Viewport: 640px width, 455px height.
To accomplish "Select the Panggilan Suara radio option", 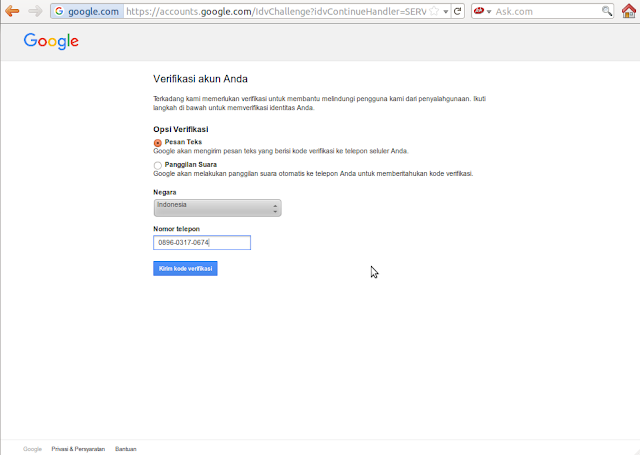I will [x=158, y=165].
